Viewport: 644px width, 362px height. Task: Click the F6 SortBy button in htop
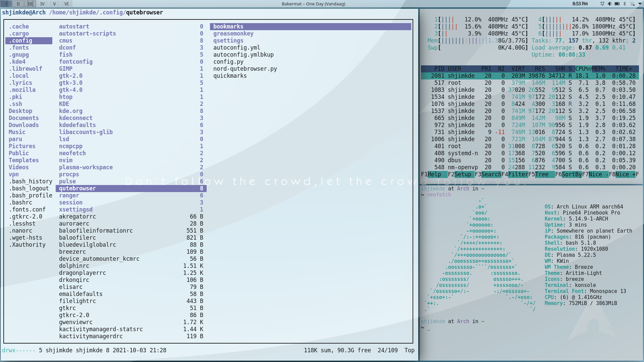point(569,174)
